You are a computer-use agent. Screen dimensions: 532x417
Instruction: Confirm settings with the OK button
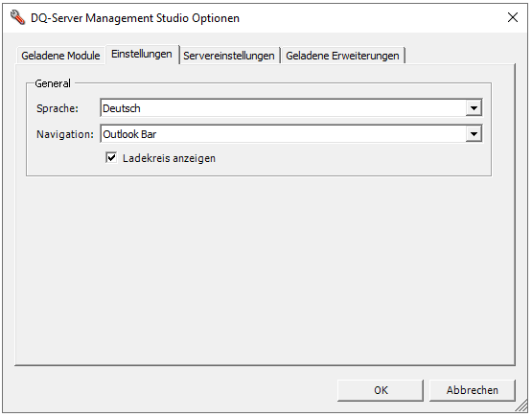(x=381, y=390)
